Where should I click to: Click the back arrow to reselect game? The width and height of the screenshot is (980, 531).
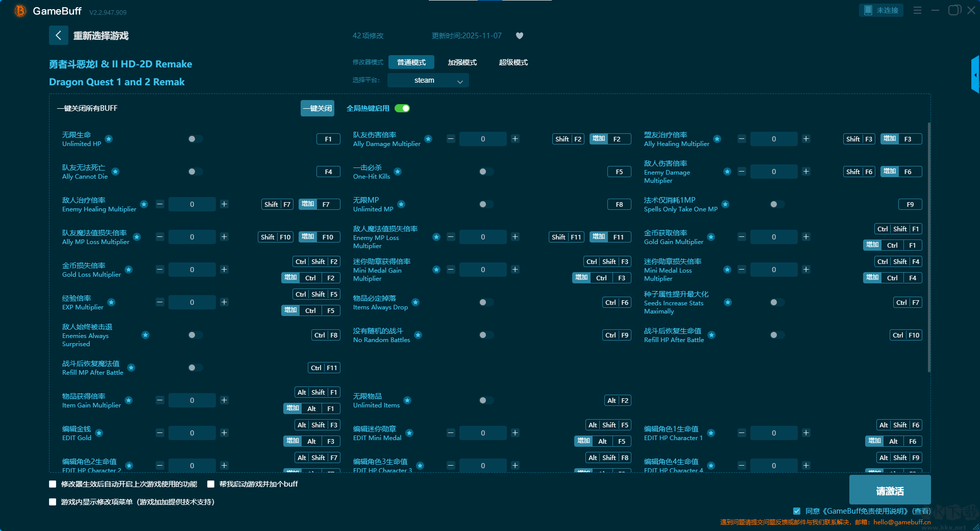[x=58, y=35]
